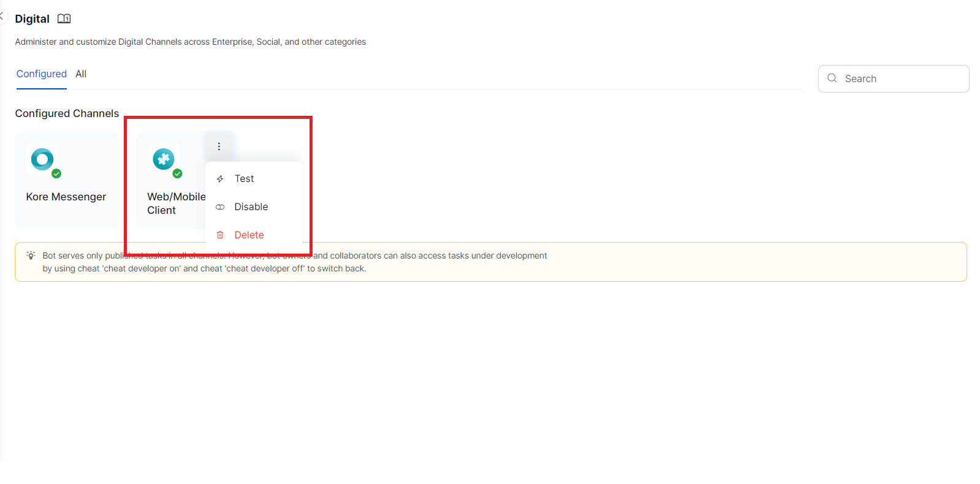Click the lightning bolt icon beside Test

pos(220,179)
